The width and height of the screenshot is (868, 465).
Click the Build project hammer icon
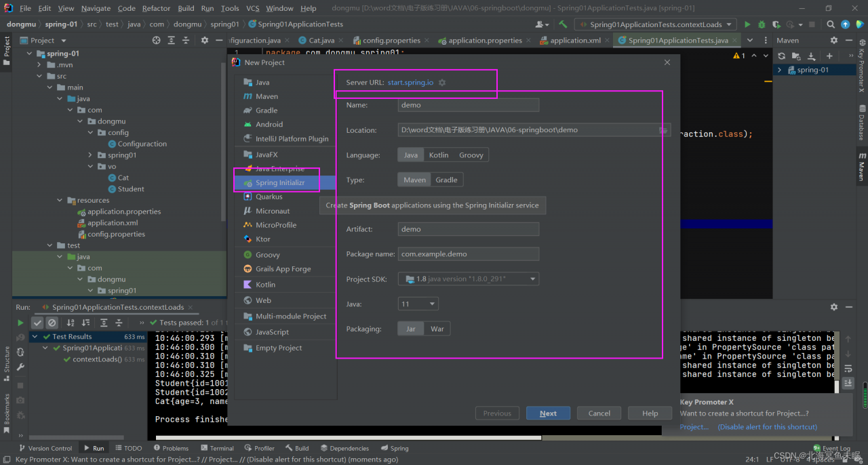(564, 24)
